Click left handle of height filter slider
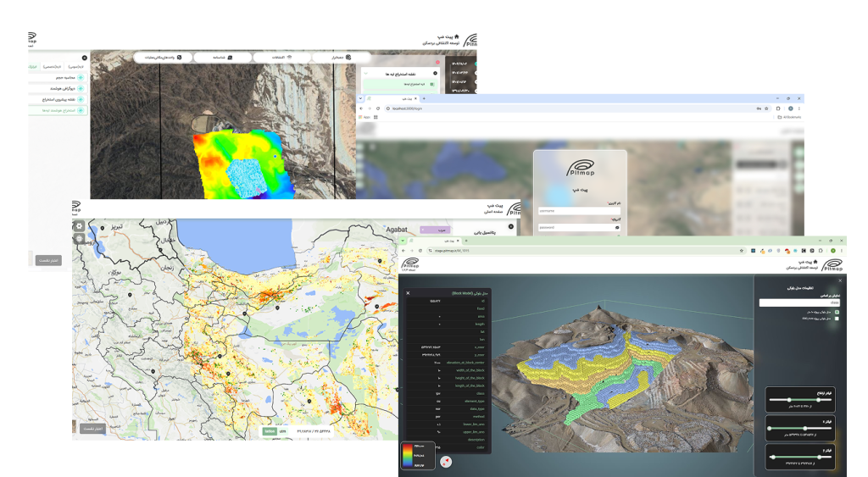The height and width of the screenshot is (477, 868). [x=789, y=400]
